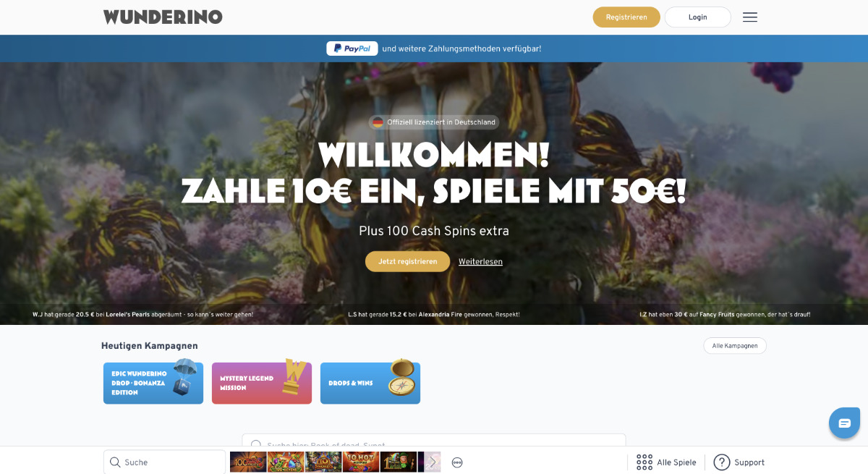Viewport: 868px width, 474px height.
Task: Click the magnifier icon in bottom search
Action: pos(115,462)
